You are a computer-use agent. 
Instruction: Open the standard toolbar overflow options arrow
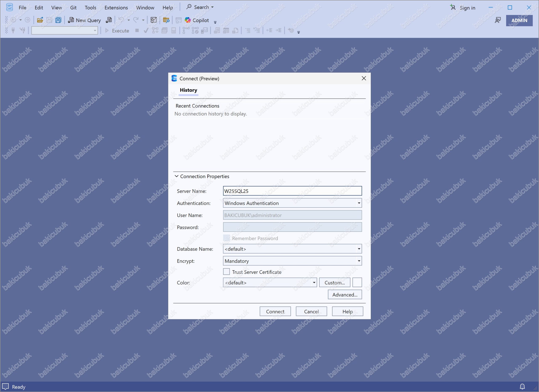[215, 22]
